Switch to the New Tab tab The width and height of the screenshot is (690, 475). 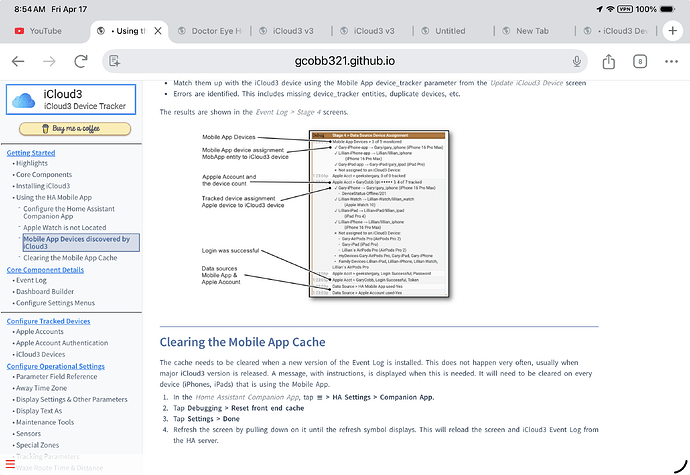click(526, 31)
